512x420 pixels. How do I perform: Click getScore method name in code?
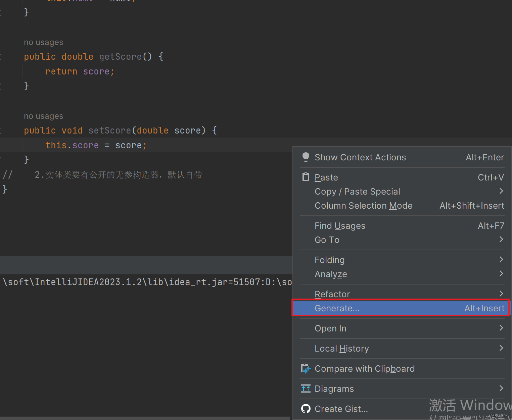[121, 57]
